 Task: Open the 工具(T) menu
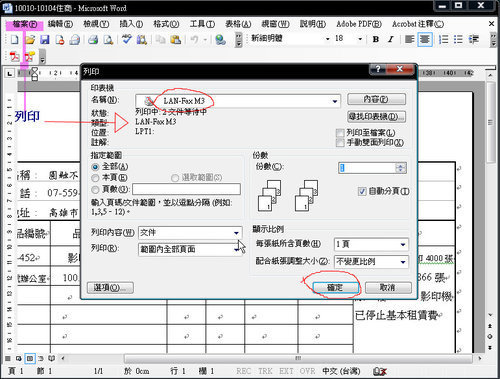coord(202,24)
